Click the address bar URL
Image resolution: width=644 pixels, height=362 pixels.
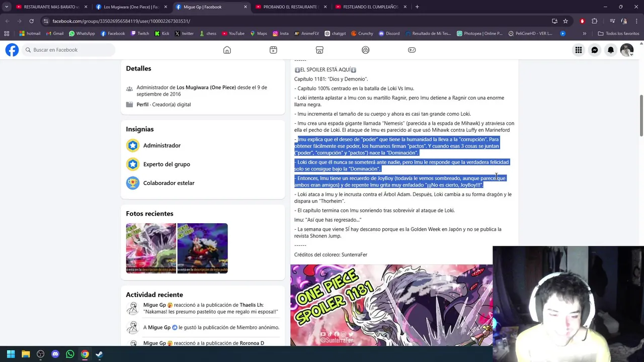(121, 21)
